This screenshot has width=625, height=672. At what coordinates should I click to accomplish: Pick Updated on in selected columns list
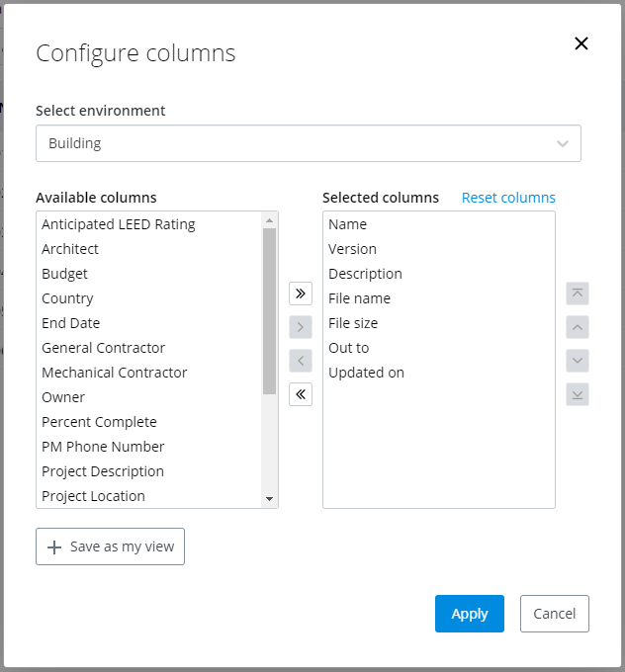point(366,373)
